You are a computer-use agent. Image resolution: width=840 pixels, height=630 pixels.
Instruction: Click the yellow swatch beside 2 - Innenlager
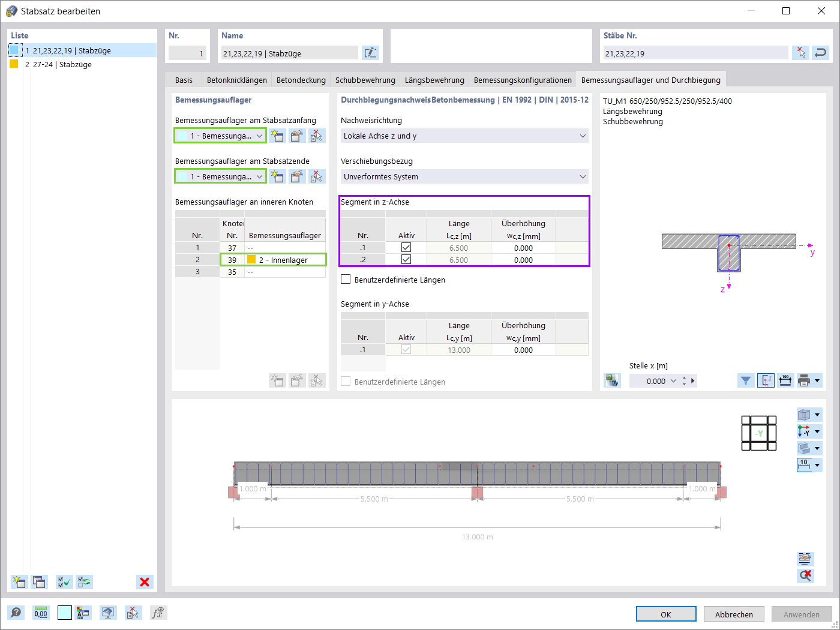[251, 260]
